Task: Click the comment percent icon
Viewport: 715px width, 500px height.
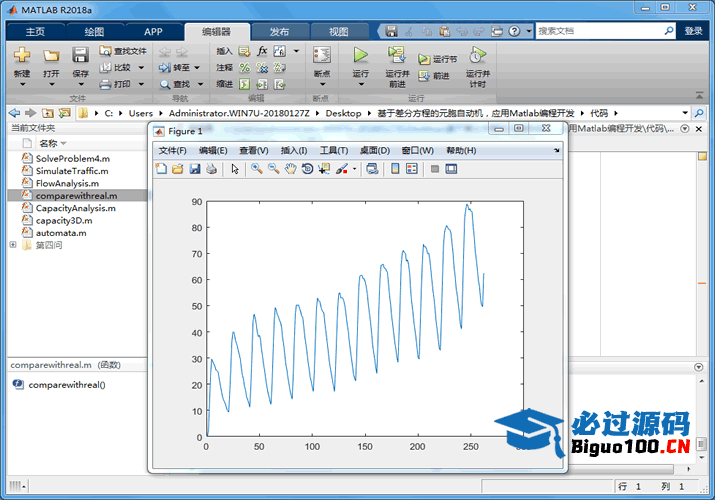Action: pos(245,67)
